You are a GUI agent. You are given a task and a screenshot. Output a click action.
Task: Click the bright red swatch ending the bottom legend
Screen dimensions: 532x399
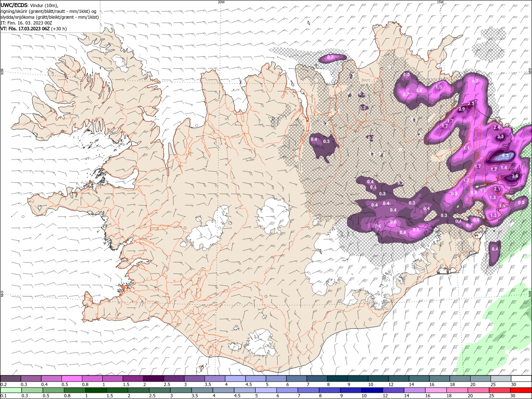tap(521, 390)
